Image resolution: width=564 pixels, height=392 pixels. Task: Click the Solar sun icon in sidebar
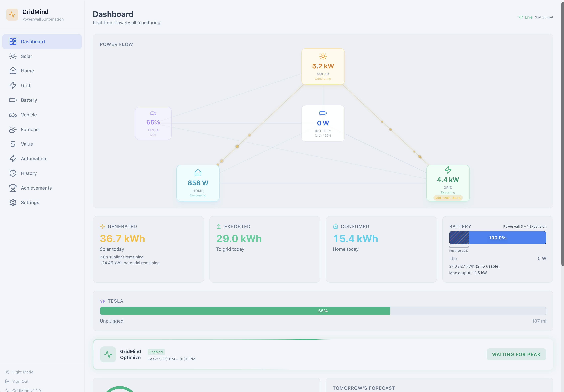(13, 56)
